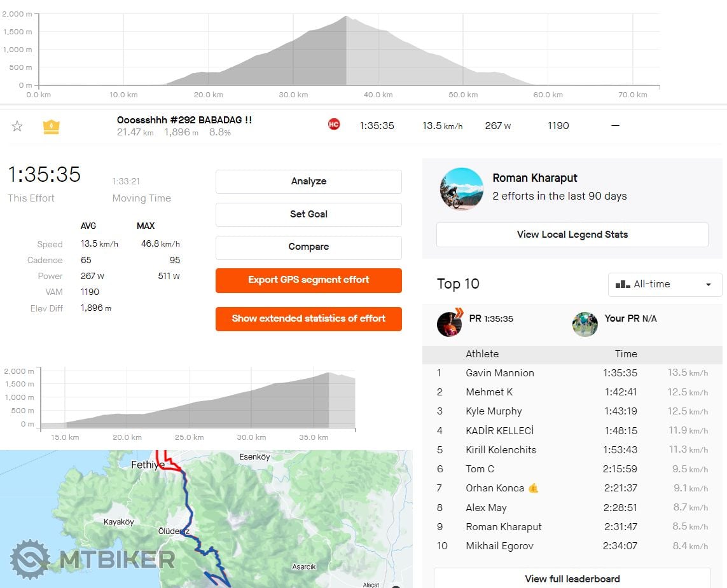Screen dimensions: 727x588
Task: Click the MTBIKER gear logo
Action: pos(30,559)
